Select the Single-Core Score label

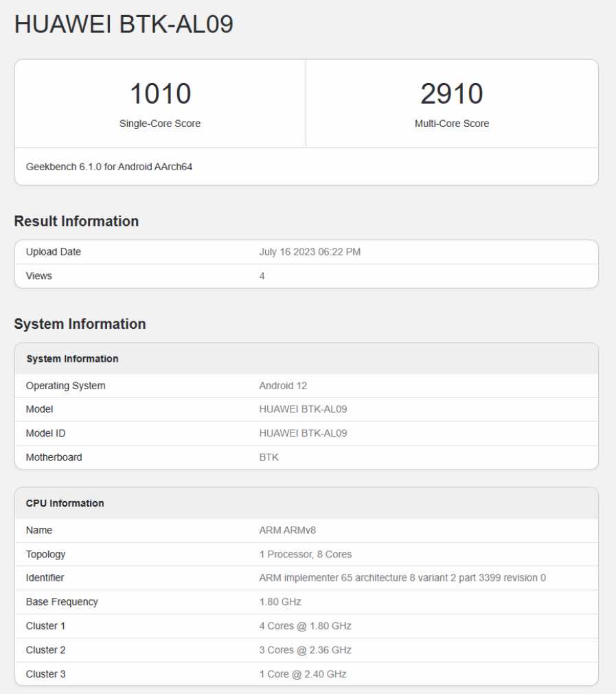coord(160,124)
